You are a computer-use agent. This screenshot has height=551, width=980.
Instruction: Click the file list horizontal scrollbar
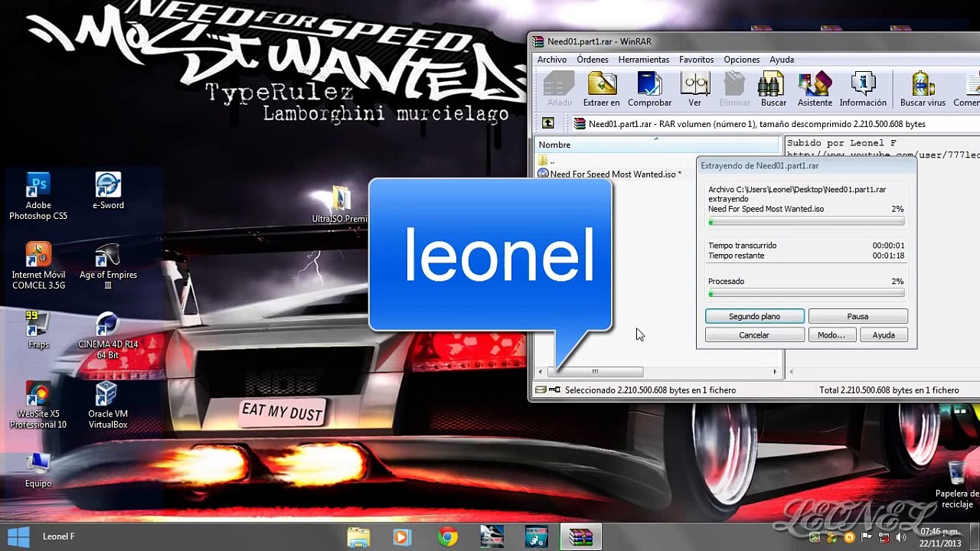pyautogui.click(x=595, y=372)
